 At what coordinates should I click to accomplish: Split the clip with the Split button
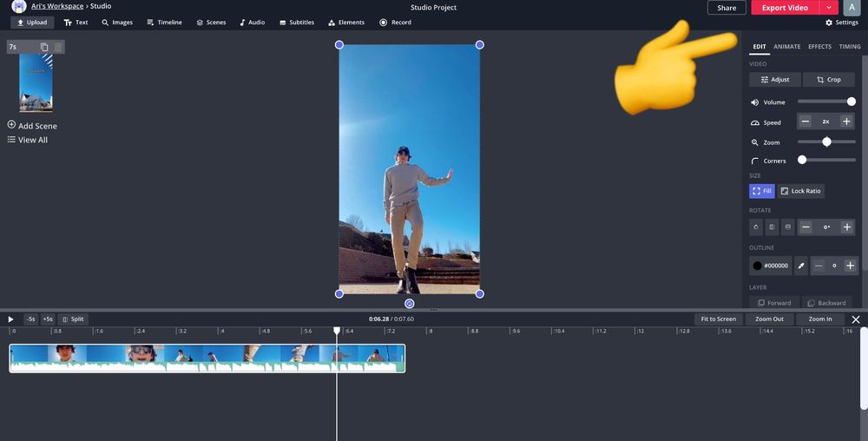[x=73, y=319]
